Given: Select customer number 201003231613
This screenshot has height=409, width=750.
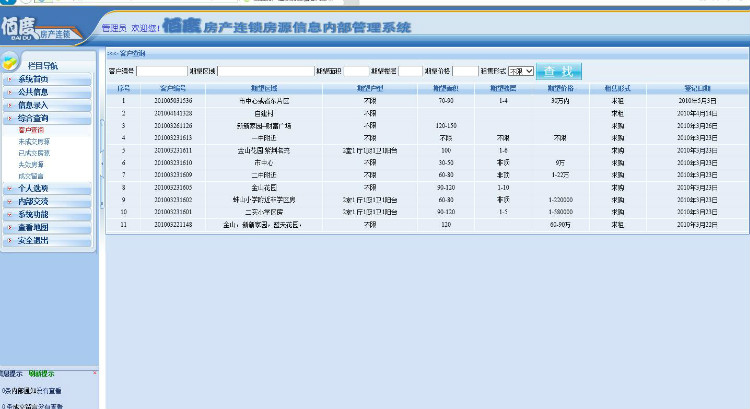Looking at the screenshot, I should [x=173, y=138].
